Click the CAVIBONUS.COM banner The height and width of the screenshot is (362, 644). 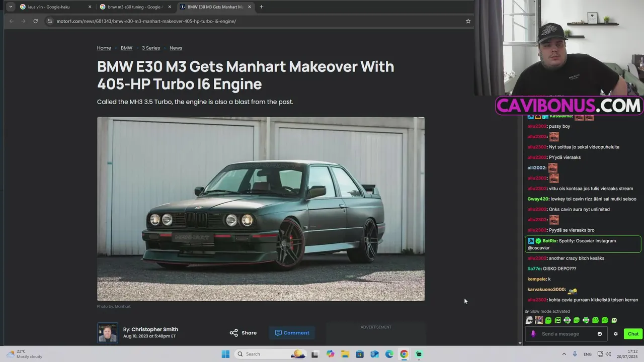click(x=570, y=106)
